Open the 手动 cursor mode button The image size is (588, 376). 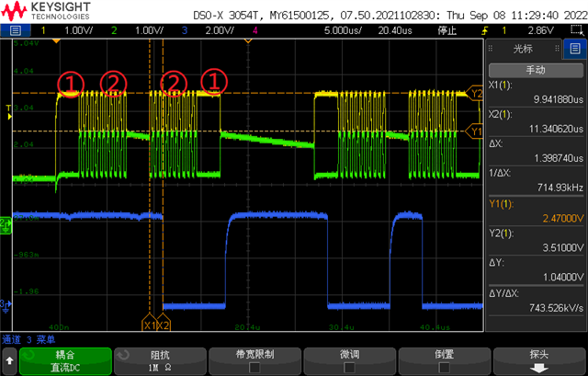[536, 70]
